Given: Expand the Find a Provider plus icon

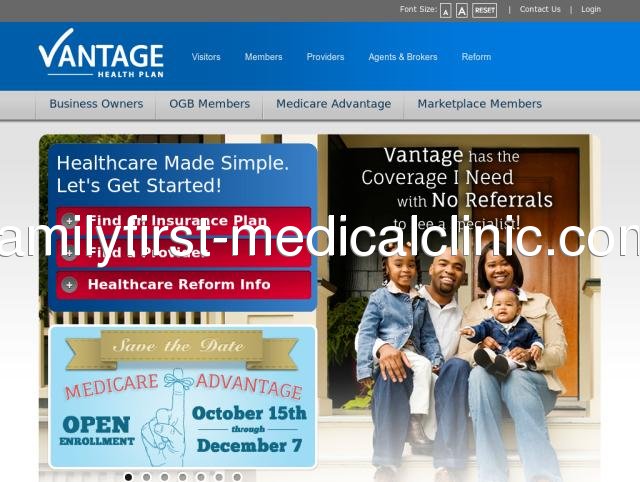Looking at the screenshot, I should coord(69,253).
